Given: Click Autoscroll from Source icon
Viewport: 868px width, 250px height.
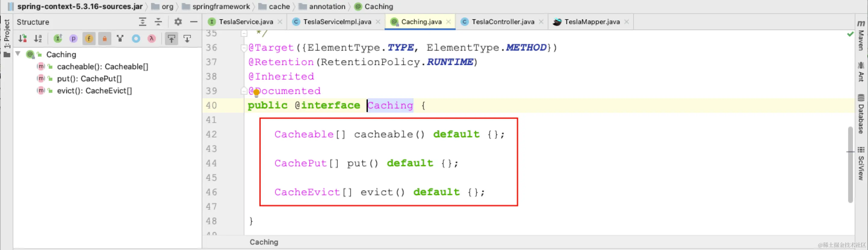Looking at the screenshot, I should (x=187, y=39).
